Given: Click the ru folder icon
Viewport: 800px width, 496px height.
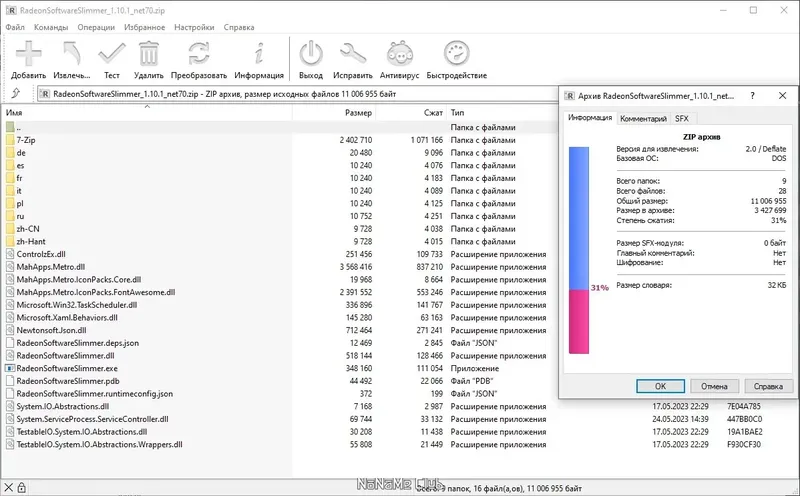Looking at the screenshot, I should [10, 216].
